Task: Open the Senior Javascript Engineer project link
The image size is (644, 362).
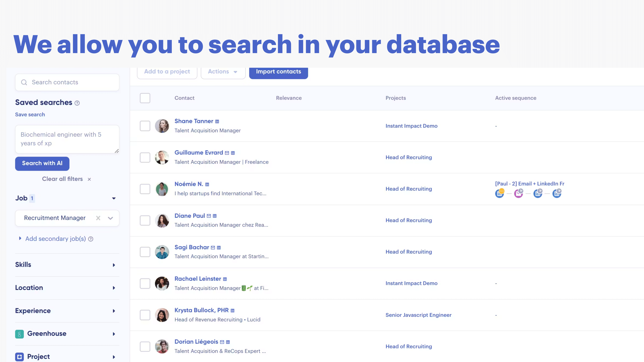Action: point(418,315)
